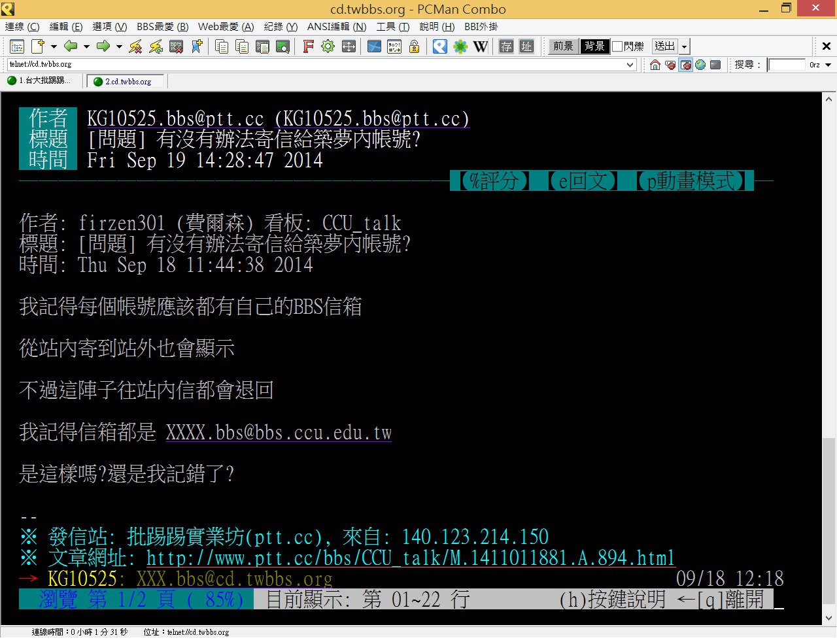837x644 pixels.
Task: Click the symbols input icon
Action: (x=394, y=46)
